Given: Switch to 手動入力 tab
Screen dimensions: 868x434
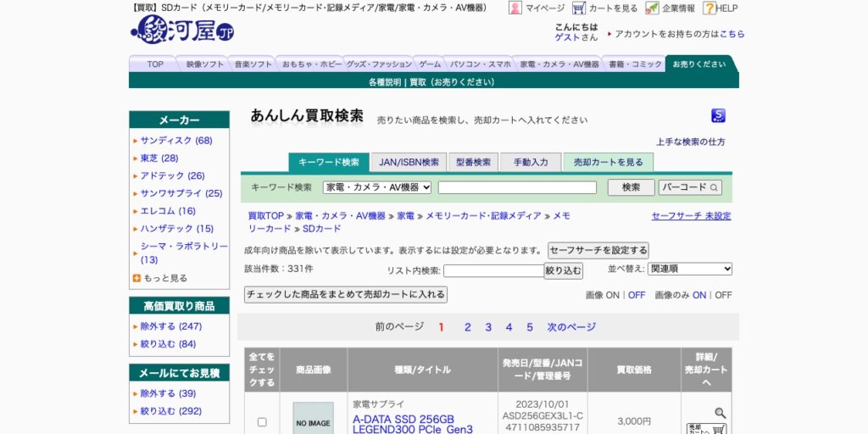Looking at the screenshot, I should 531,162.
